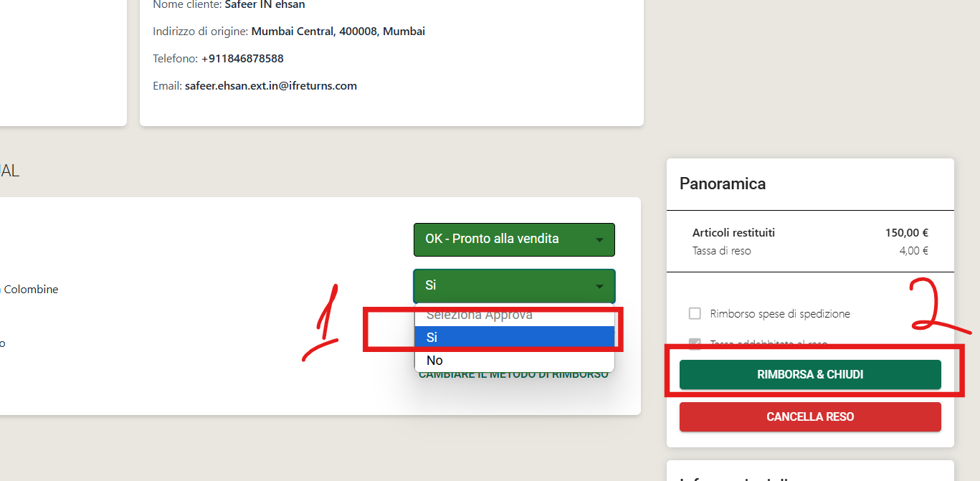This screenshot has height=481, width=980.
Task: Click the arrow on the green Si dropdown
Action: pos(599,287)
